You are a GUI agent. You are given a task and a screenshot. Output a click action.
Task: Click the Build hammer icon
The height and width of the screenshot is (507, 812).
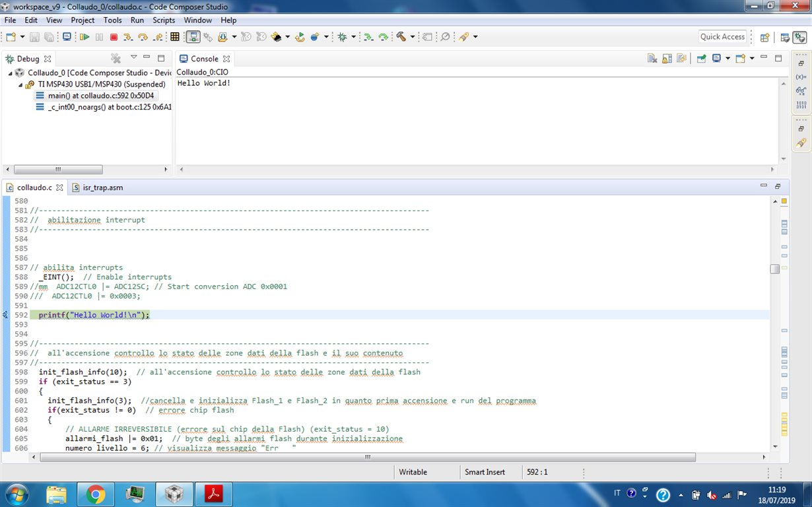pyautogui.click(x=401, y=37)
